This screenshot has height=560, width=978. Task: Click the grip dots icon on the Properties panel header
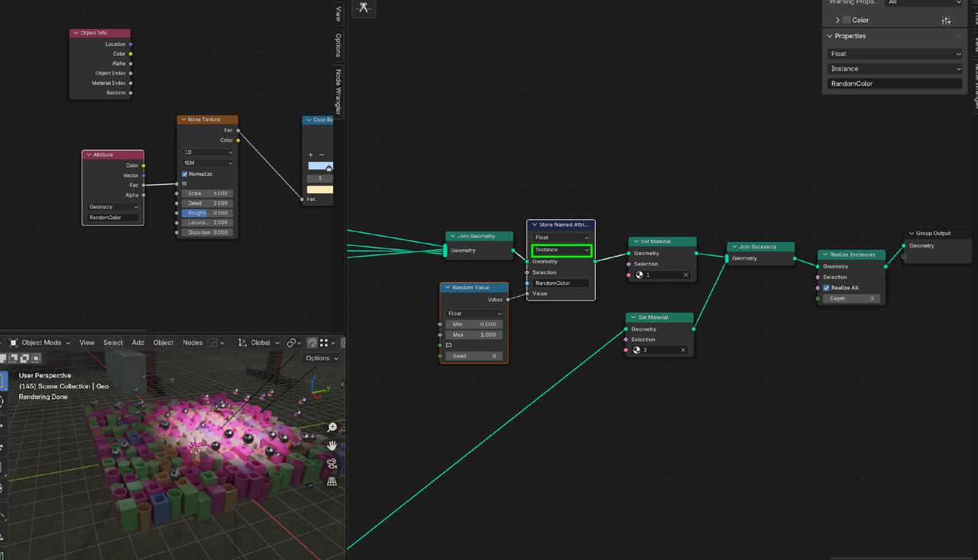coord(959,36)
